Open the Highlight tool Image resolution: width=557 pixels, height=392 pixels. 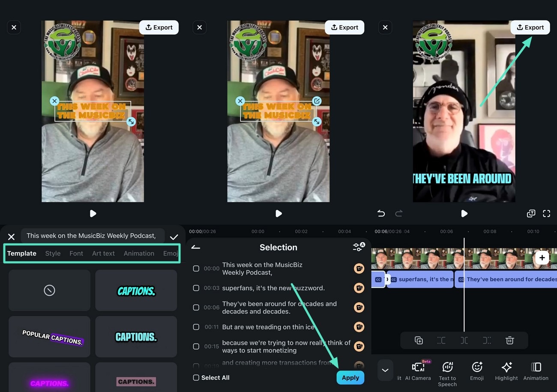[506, 371]
